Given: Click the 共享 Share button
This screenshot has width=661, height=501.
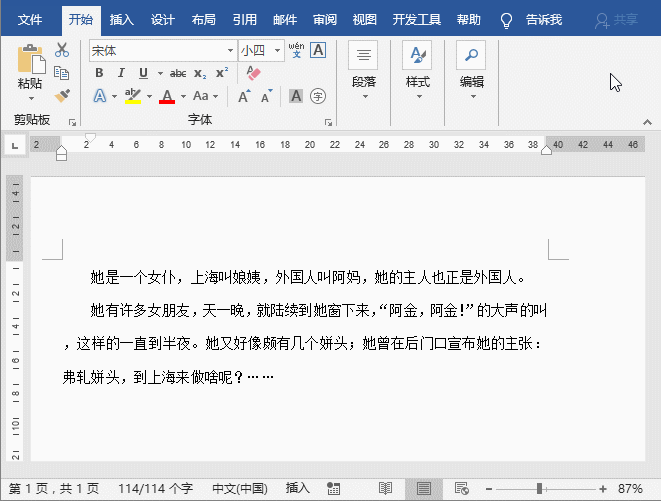Looking at the screenshot, I should point(617,20).
